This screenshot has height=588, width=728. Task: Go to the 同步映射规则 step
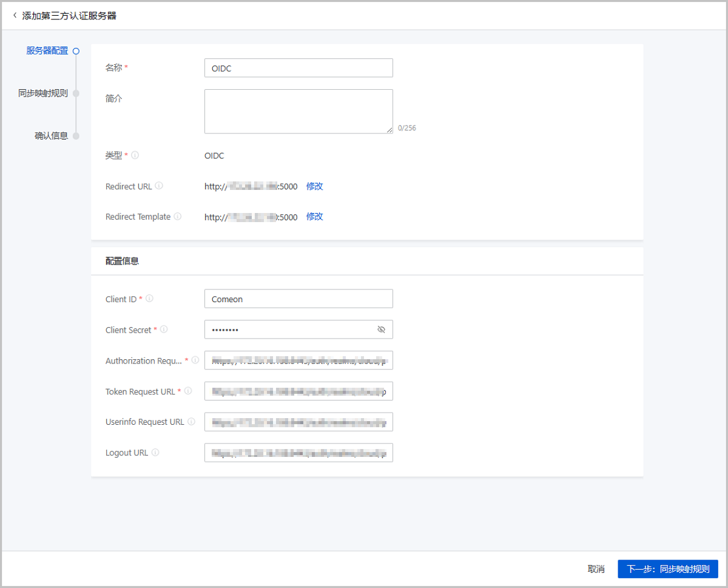(43, 93)
